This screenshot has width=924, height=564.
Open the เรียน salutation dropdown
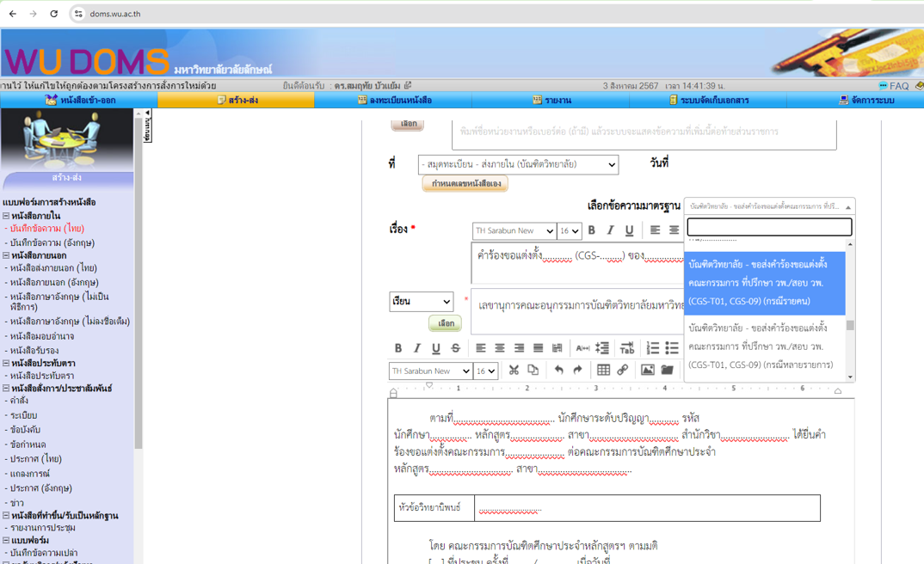421,302
